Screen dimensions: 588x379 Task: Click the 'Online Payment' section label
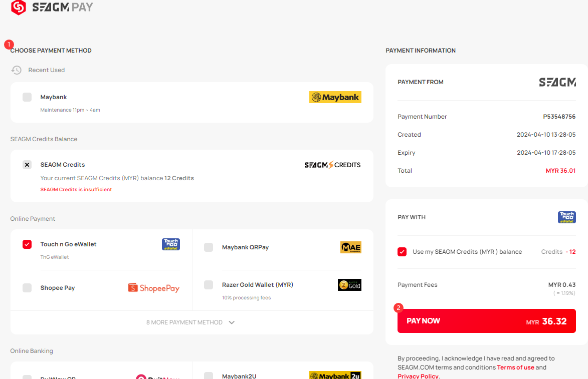coord(33,219)
